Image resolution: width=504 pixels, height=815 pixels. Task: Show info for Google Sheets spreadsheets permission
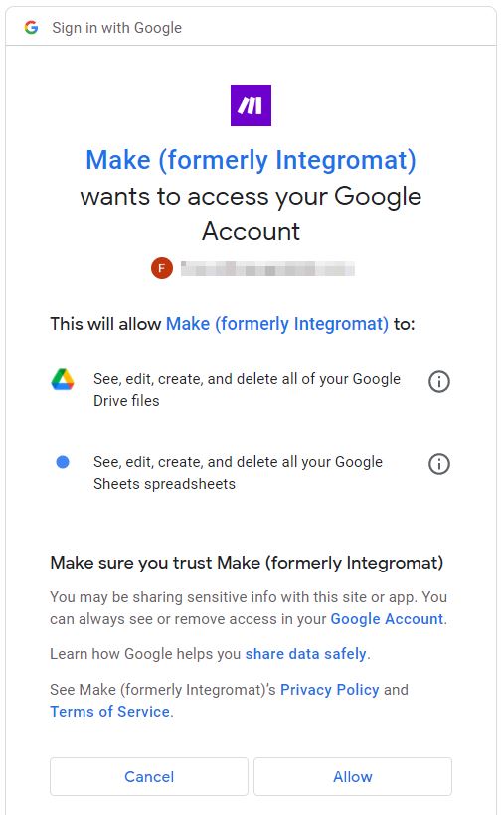(439, 463)
